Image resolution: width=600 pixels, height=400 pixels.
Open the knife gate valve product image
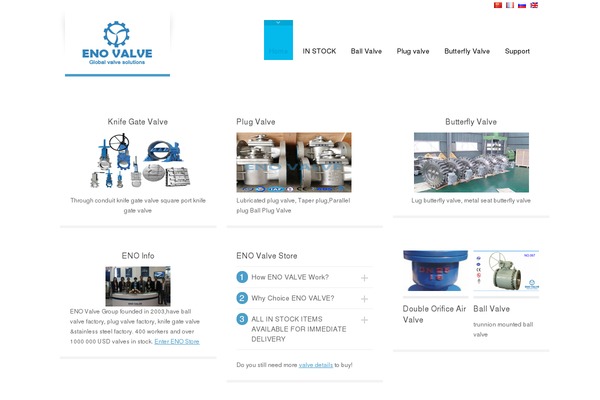click(x=138, y=162)
